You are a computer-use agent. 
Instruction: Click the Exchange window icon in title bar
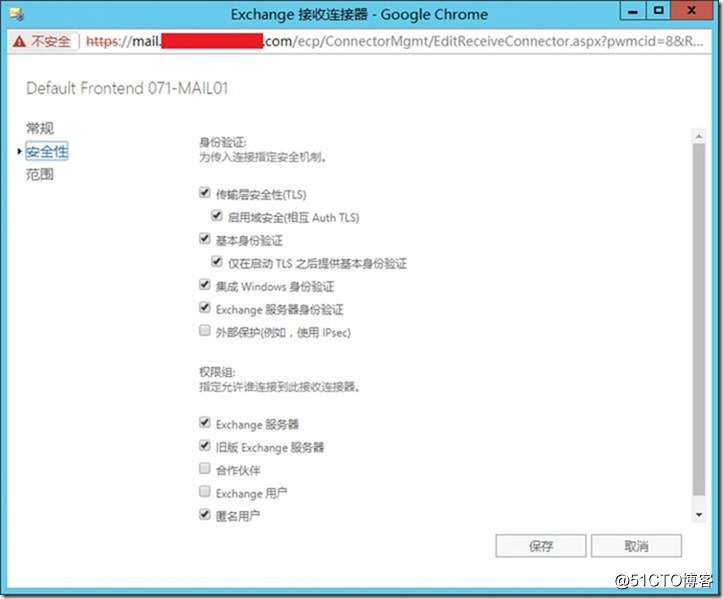click(17, 15)
